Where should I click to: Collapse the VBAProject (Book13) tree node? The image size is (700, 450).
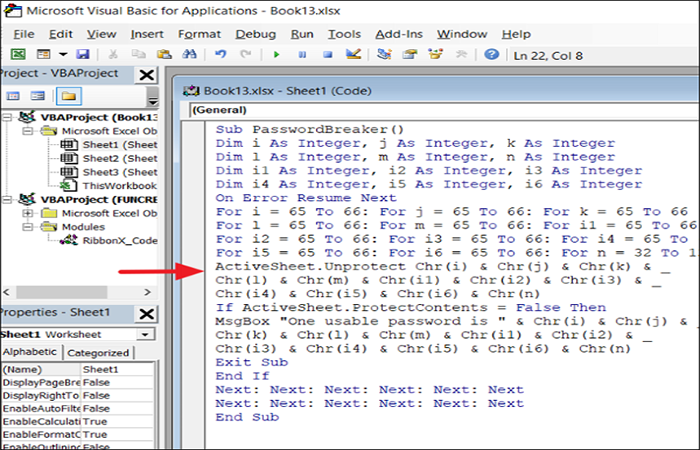(x=7, y=117)
